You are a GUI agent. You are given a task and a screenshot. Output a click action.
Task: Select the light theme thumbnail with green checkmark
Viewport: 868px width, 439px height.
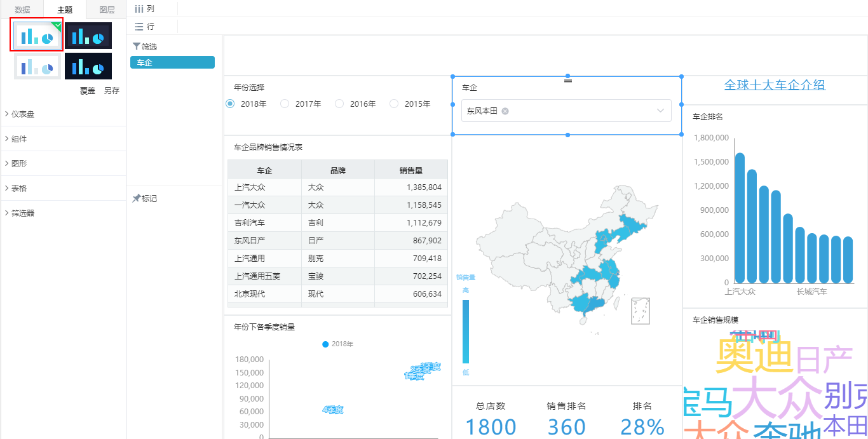37,36
